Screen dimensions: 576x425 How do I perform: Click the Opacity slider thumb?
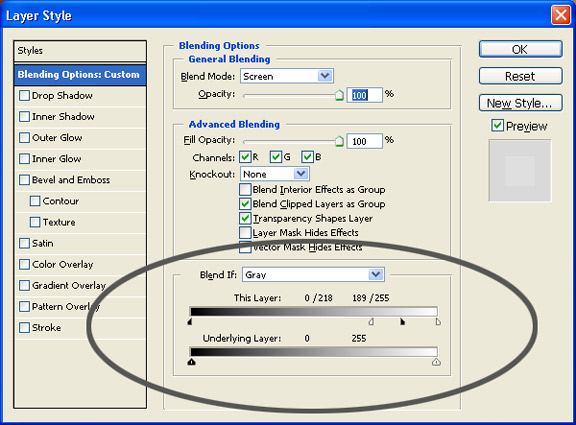point(339,95)
